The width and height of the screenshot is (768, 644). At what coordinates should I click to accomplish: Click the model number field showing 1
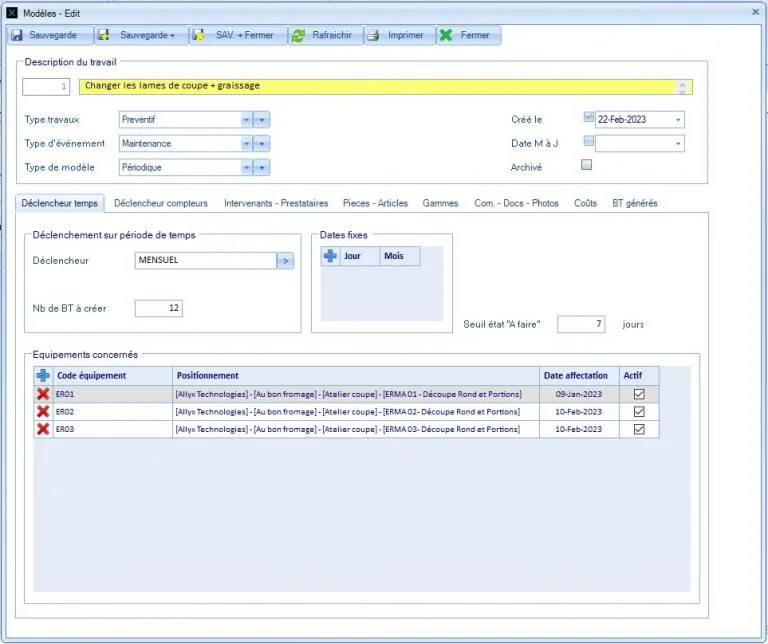[46, 87]
